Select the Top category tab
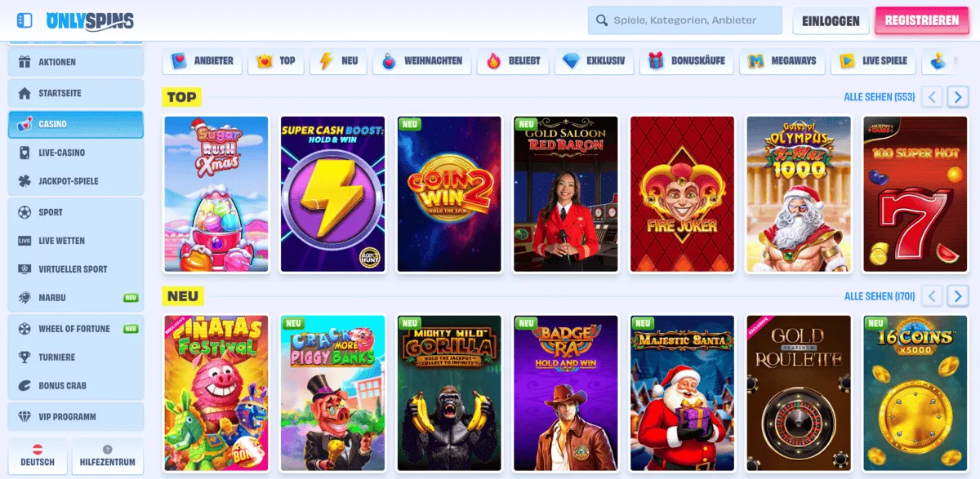 tap(276, 61)
